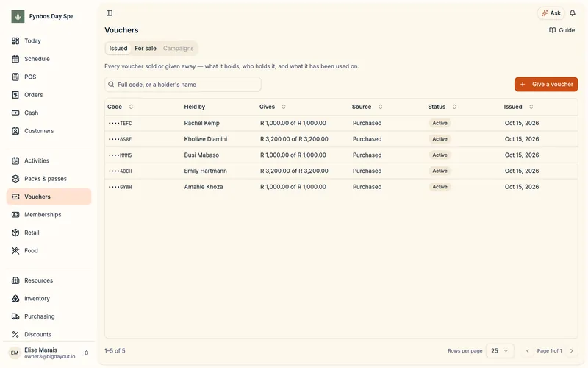Screen dimensions: 588x368
Task: Expand the Elise Marais account switcher
Action: (x=86, y=353)
